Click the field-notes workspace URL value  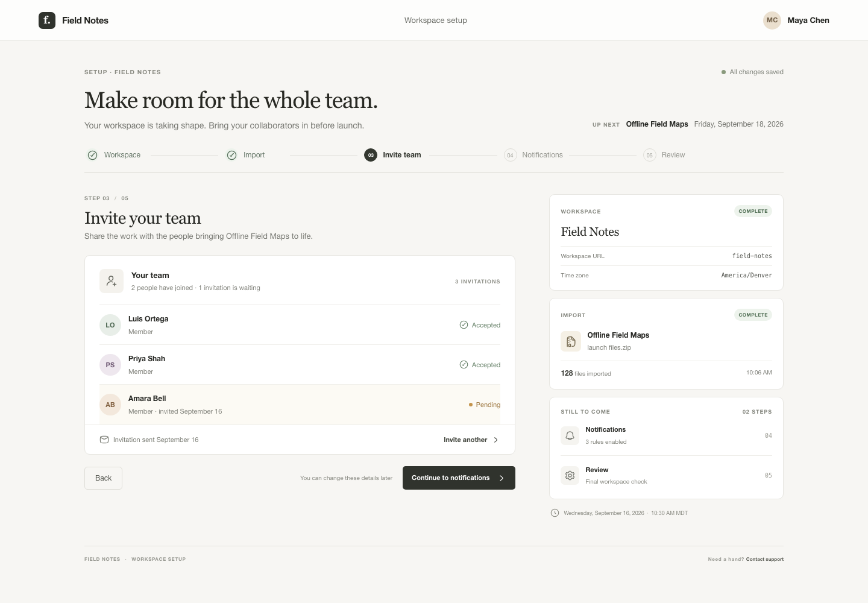(752, 256)
